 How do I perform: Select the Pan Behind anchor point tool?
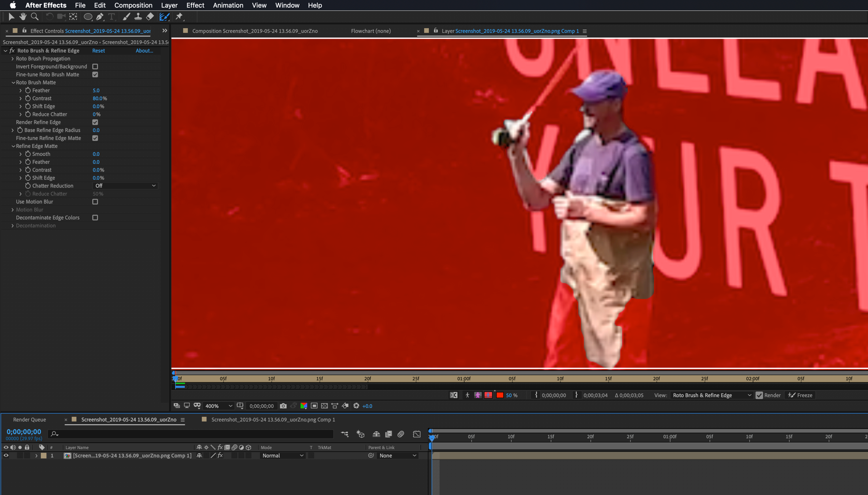point(73,16)
